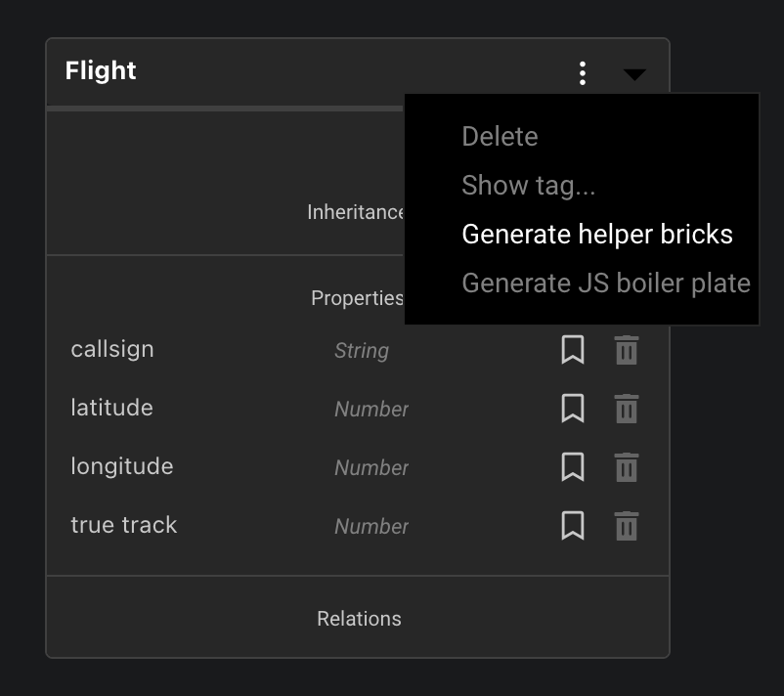Toggle bookmark on true track property
Viewport: 784px width, 696px height.
tap(573, 526)
